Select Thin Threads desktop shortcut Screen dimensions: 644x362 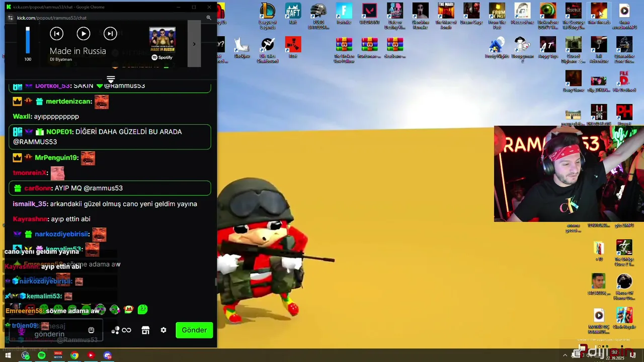(599, 14)
